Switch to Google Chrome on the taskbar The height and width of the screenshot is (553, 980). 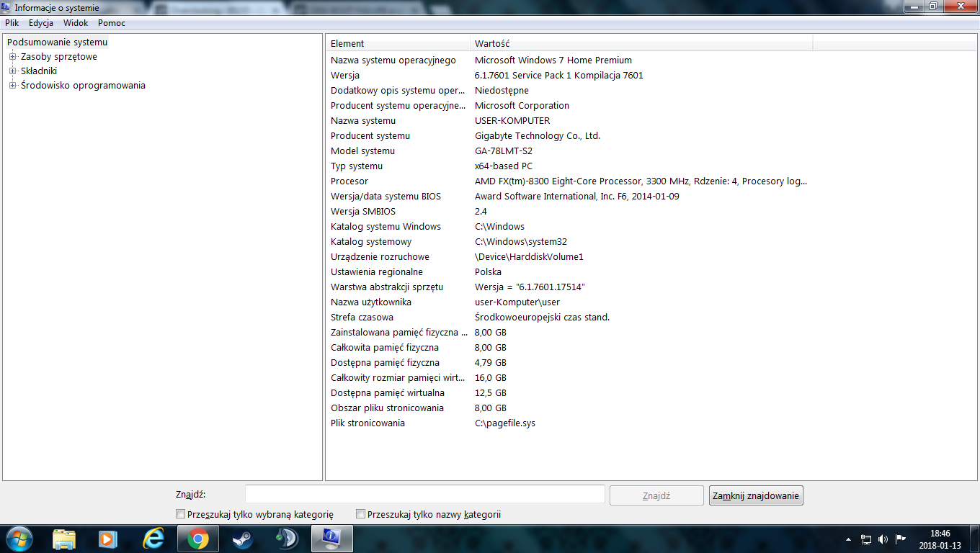(198, 539)
